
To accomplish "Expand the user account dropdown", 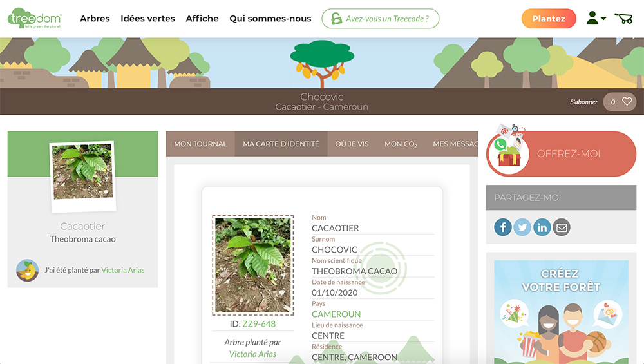I will click(596, 19).
